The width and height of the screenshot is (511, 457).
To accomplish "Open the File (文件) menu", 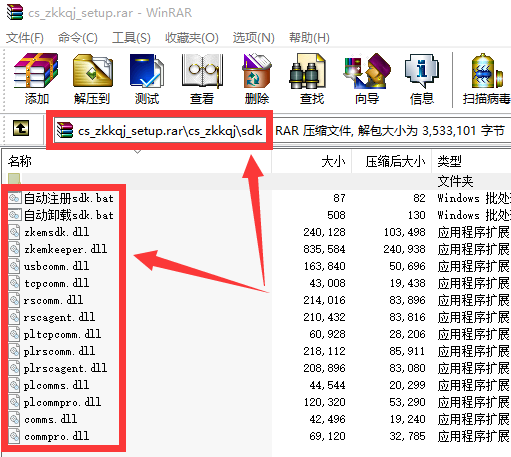I will [25, 38].
